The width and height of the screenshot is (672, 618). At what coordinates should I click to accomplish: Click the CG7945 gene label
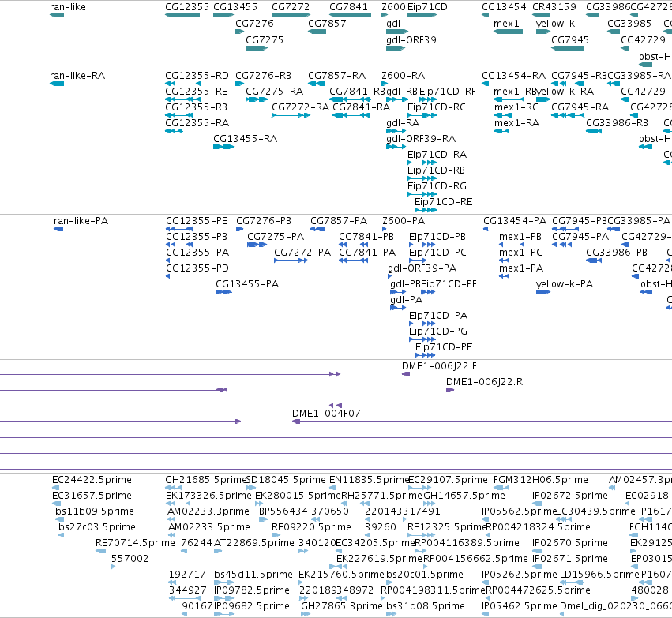point(570,39)
